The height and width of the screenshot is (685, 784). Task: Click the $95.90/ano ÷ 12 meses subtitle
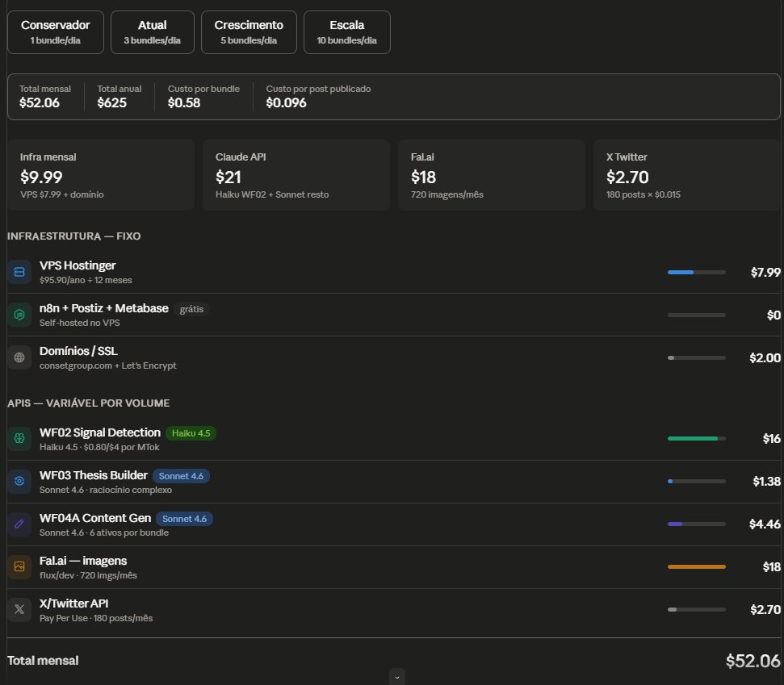click(86, 280)
